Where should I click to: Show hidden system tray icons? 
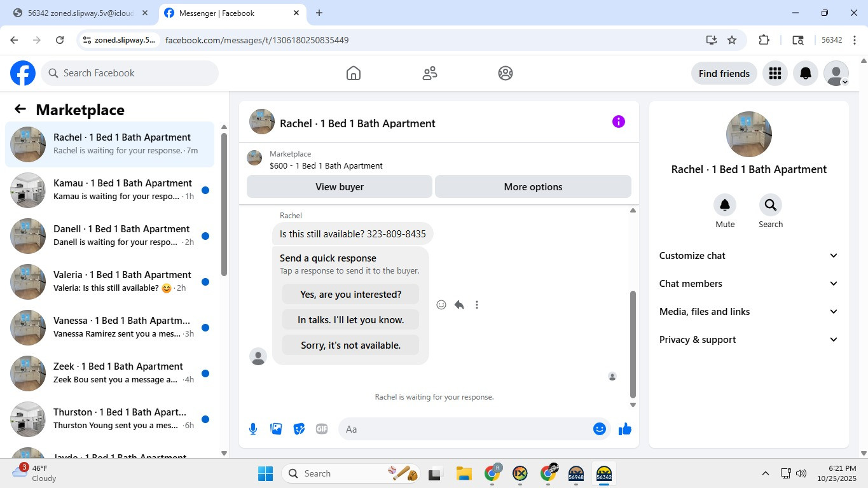766,473
